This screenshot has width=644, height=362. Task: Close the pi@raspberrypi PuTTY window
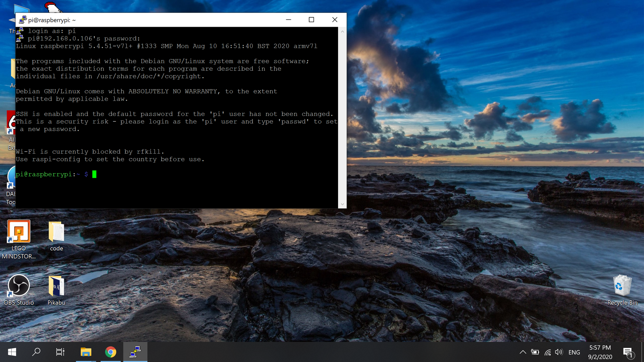tap(335, 20)
